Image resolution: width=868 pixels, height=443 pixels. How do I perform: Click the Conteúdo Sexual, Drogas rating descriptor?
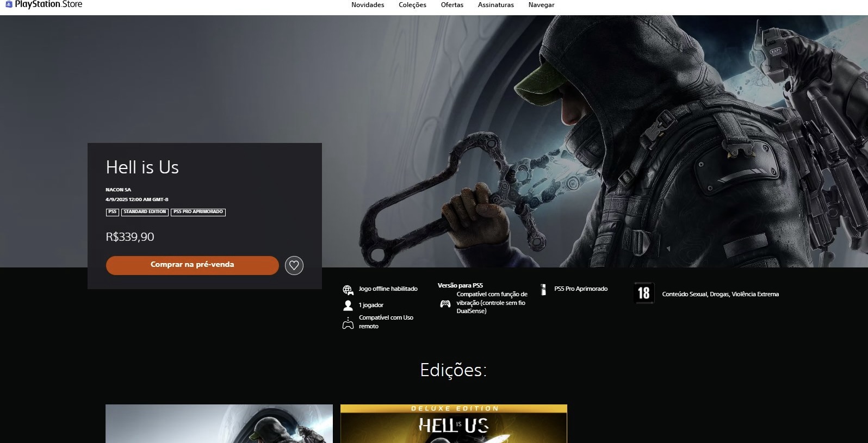[x=720, y=294]
